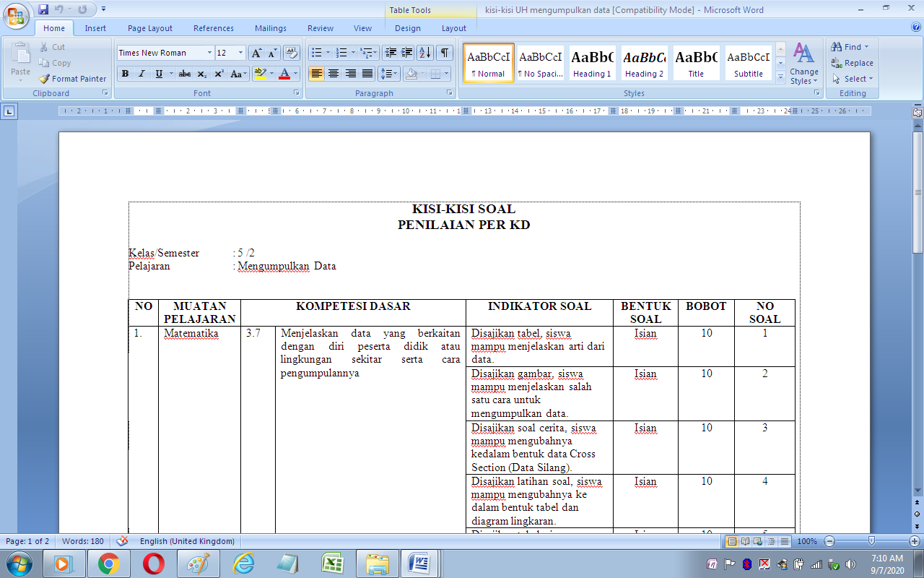Open Font dialog launcher
This screenshot has height=578, width=924.
pos(297,93)
